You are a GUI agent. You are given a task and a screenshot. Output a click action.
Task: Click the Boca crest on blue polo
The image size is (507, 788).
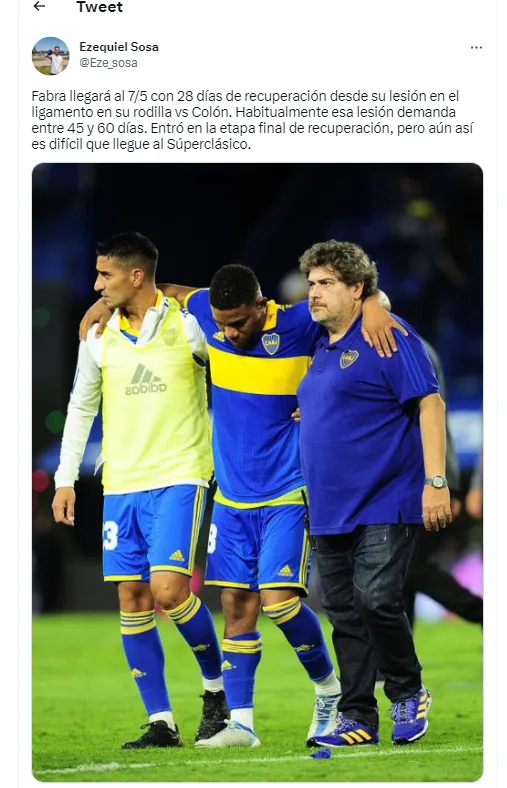tap(349, 358)
